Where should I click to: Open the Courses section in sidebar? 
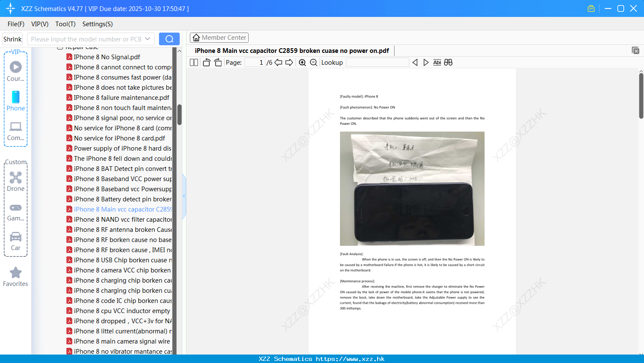(16, 71)
